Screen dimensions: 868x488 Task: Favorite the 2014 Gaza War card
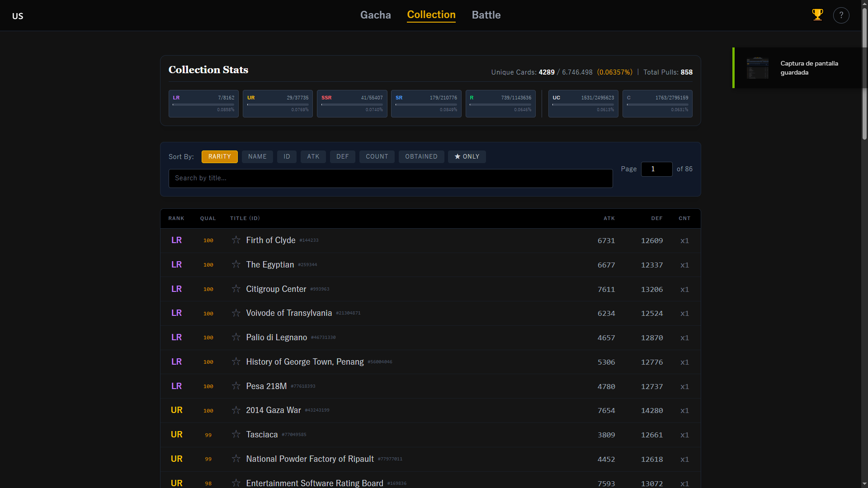pyautogui.click(x=236, y=410)
